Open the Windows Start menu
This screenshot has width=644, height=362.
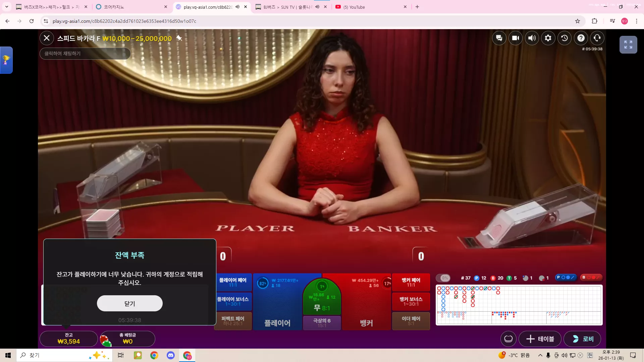click(8, 355)
